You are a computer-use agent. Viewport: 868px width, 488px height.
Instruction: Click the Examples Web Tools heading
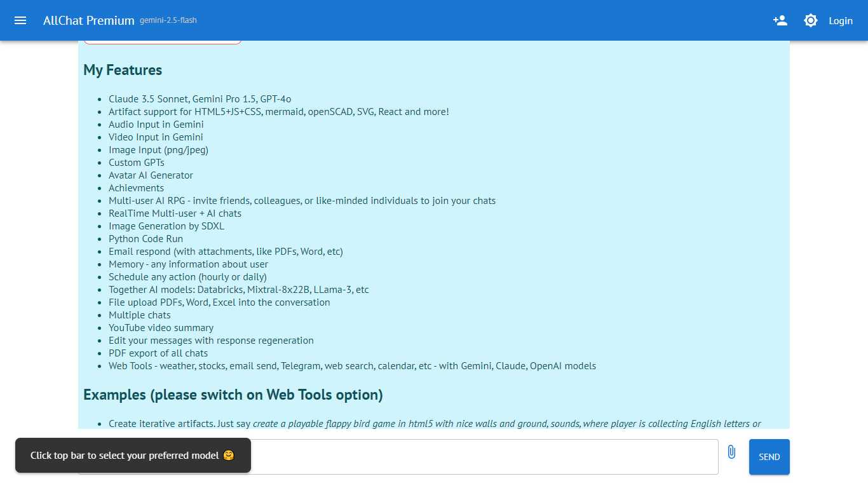coord(233,395)
